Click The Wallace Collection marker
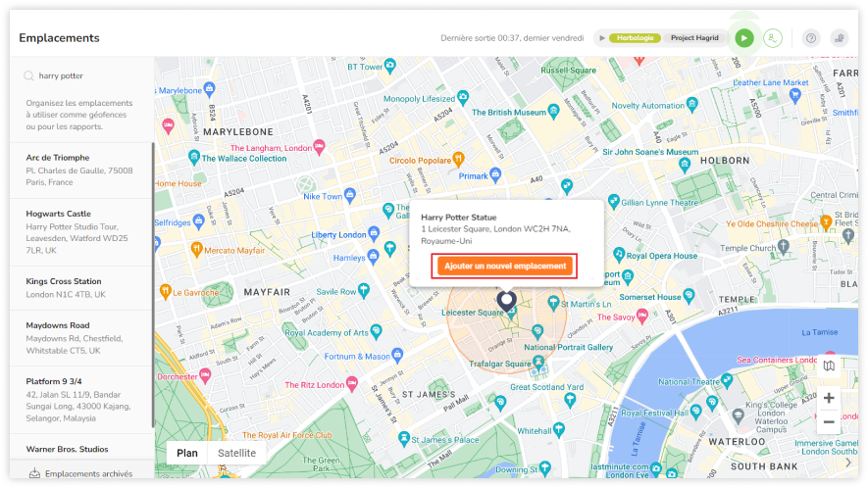 (194, 157)
